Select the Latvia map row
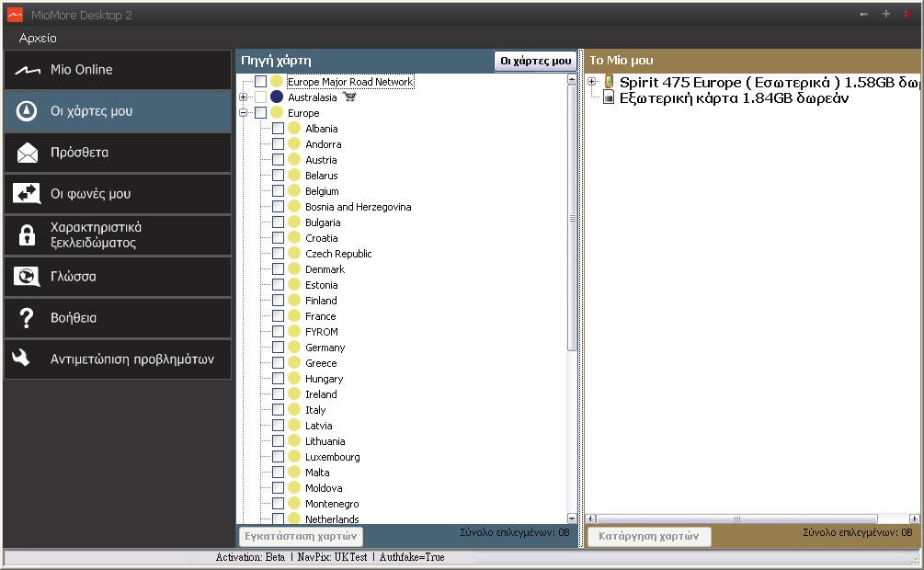Screen dimensions: 924x570 318,425
